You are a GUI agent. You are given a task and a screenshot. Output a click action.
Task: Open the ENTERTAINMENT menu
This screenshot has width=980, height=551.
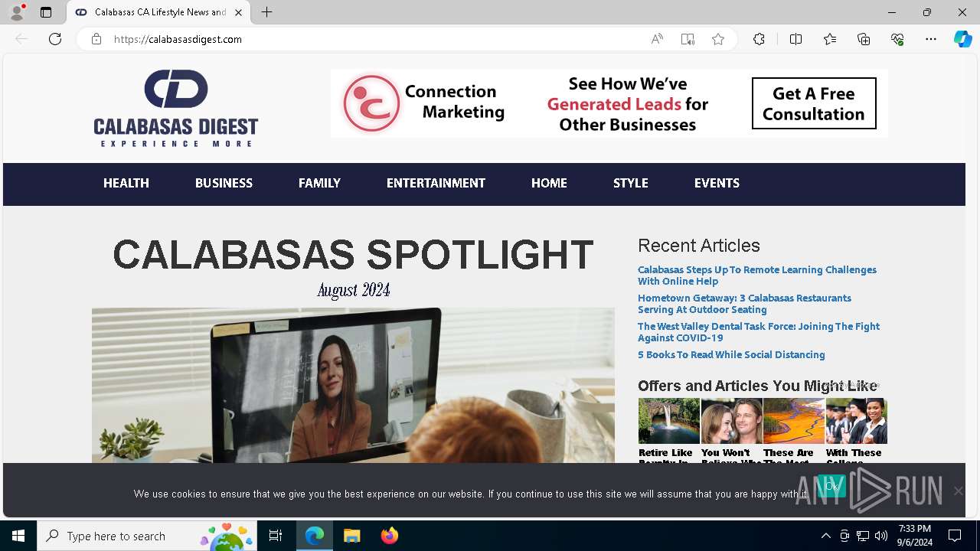(x=436, y=183)
